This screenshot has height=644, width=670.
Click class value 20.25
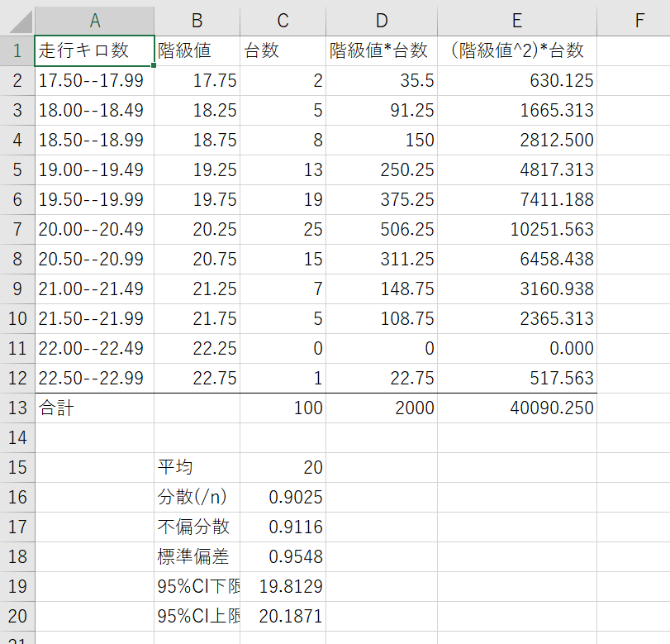[x=197, y=230]
